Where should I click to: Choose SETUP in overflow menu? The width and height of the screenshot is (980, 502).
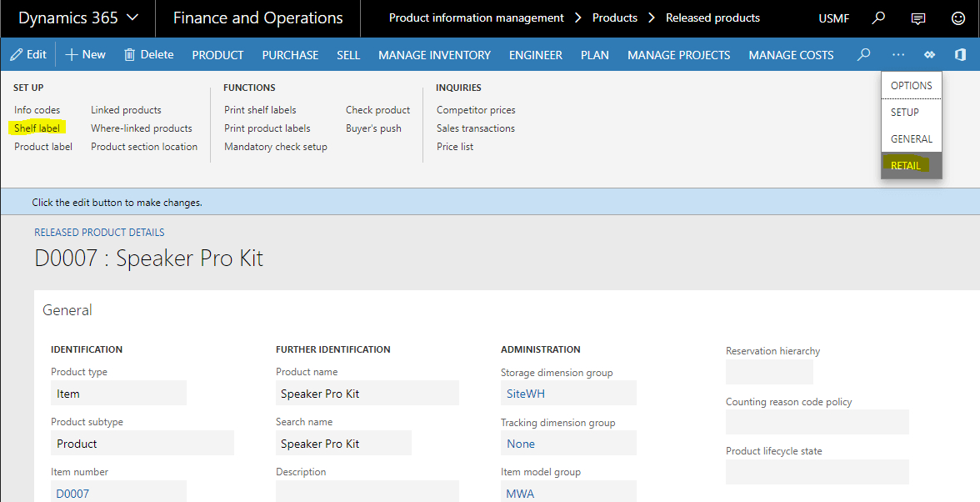pyautogui.click(x=905, y=112)
